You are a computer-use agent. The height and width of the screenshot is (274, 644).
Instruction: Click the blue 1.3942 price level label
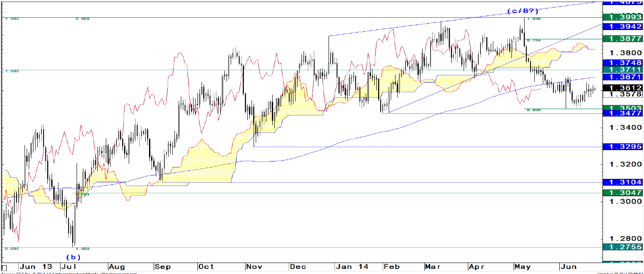click(x=622, y=27)
